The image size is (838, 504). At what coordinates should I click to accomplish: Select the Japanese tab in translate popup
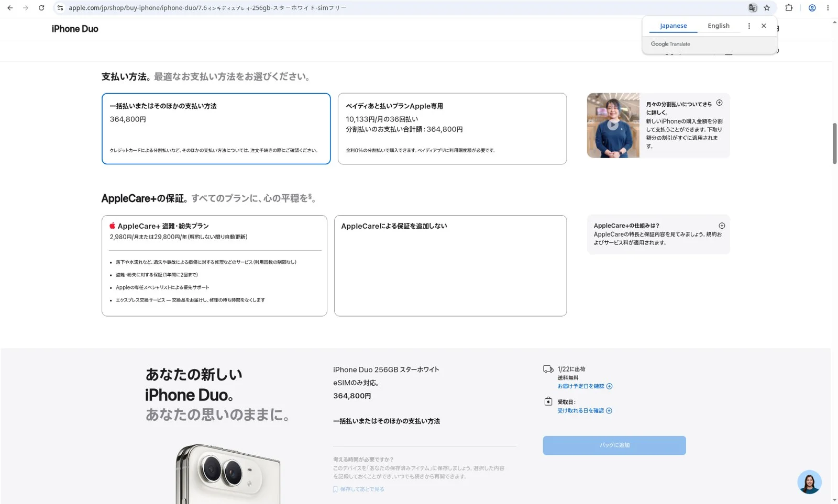tap(673, 26)
